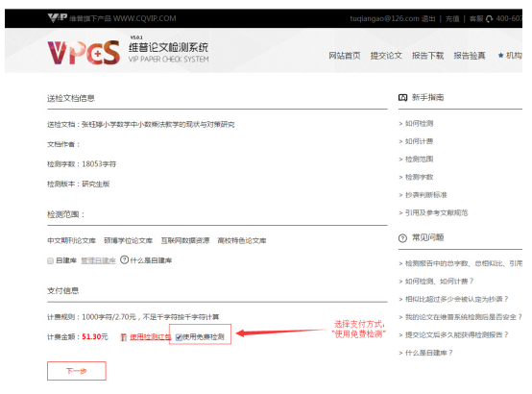Enable the 自建库 checkbox
The width and height of the screenshot is (532, 394).
tap(51, 260)
